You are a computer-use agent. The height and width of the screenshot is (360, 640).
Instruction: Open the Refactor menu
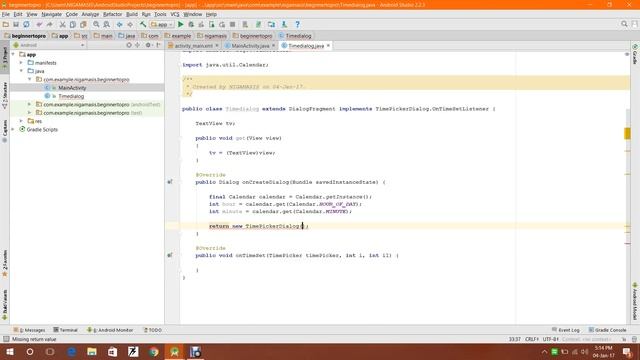[112, 14]
